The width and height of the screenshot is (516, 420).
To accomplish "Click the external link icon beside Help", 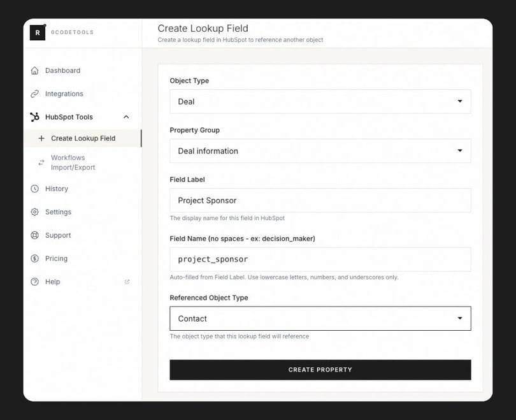I will pyautogui.click(x=127, y=282).
